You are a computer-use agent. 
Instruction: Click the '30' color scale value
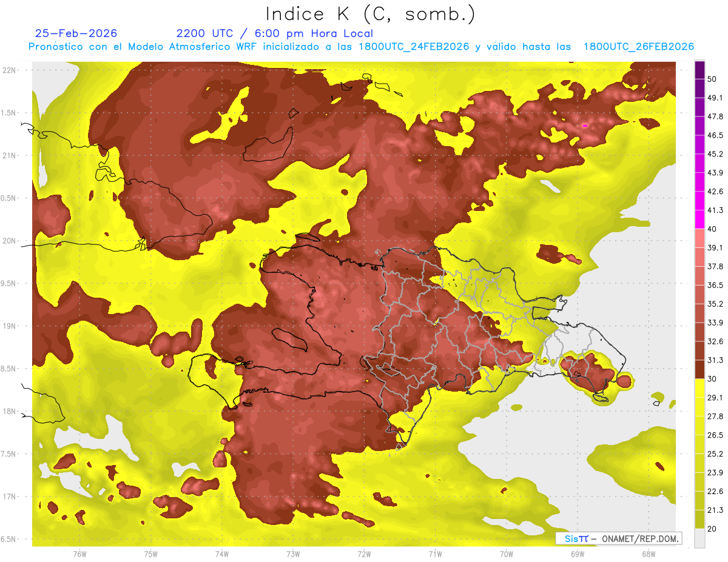coord(713,379)
